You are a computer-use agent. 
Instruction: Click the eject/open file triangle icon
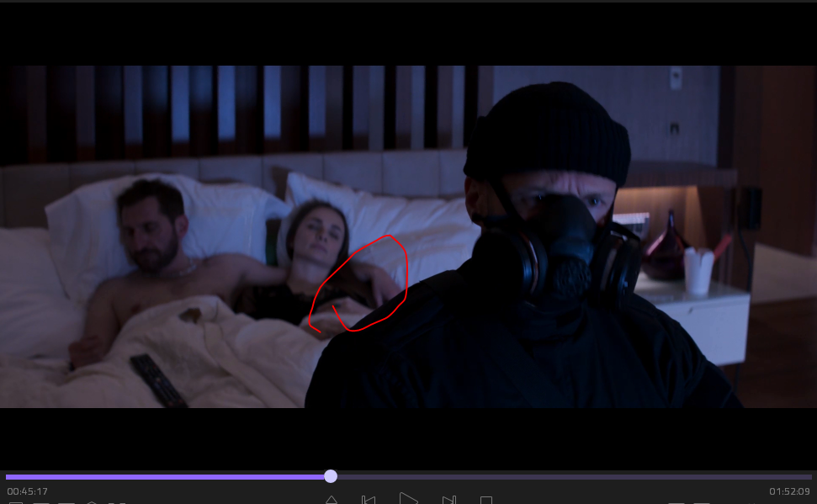click(332, 501)
